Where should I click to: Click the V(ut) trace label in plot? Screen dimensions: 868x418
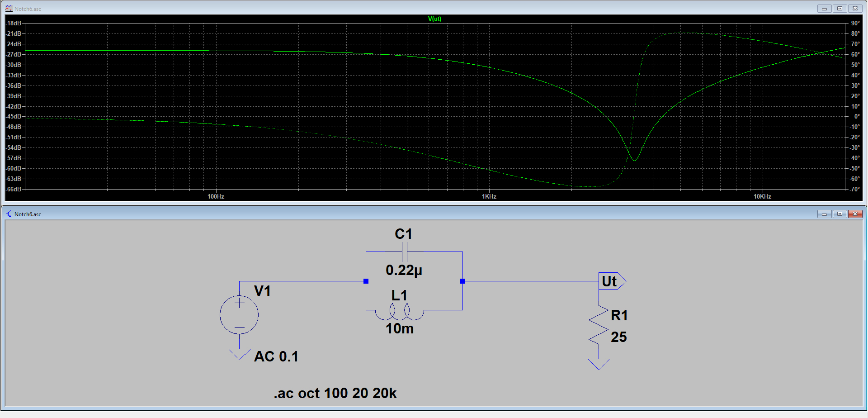pos(434,19)
